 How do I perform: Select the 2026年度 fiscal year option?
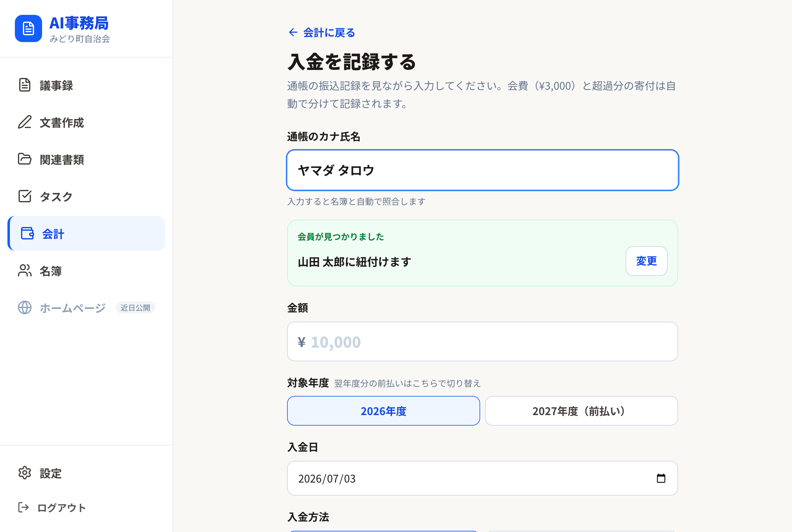point(383,411)
